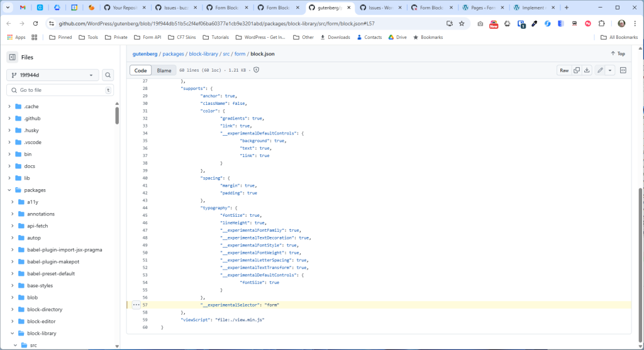Copy raw file contents icon

pos(577,70)
